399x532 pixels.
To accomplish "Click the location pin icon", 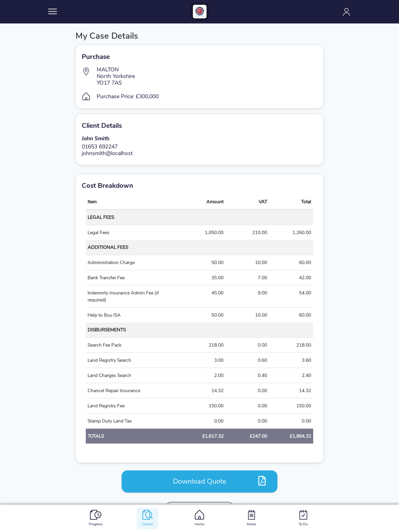I will point(86,71).
